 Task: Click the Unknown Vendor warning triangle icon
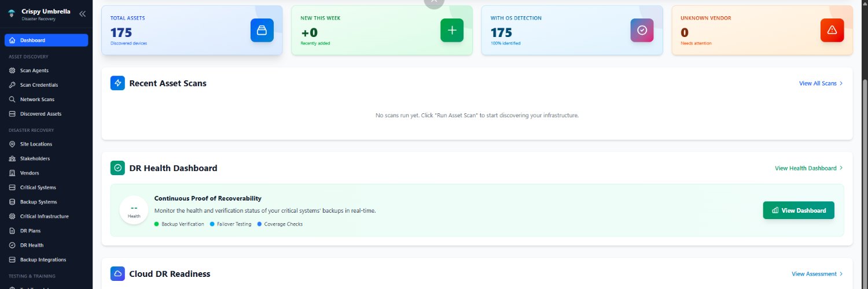click(832, 30)
